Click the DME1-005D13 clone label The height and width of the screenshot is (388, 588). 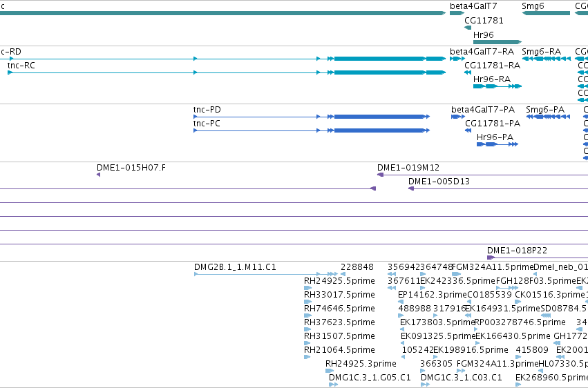[439, 182]
